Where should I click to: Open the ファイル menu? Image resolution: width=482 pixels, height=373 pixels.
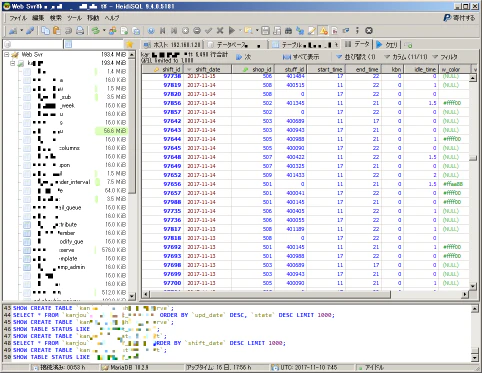coord(18,18)
